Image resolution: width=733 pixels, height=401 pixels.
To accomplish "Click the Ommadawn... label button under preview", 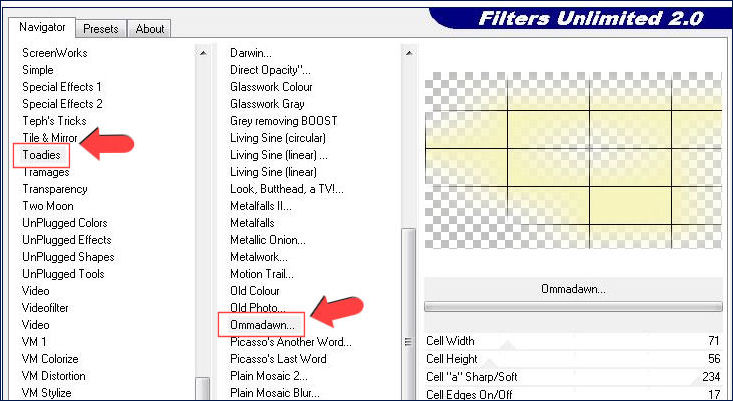I will click(573, 289).
